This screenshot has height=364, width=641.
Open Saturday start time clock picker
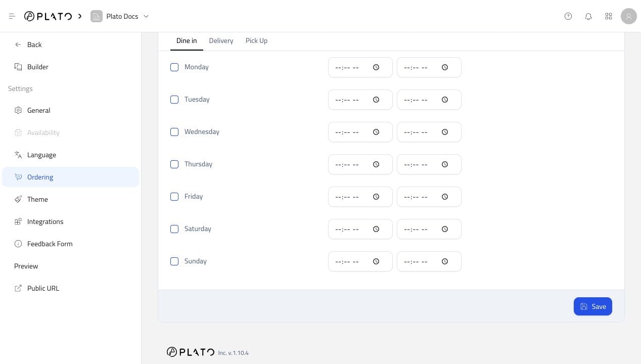coord(376,229)
